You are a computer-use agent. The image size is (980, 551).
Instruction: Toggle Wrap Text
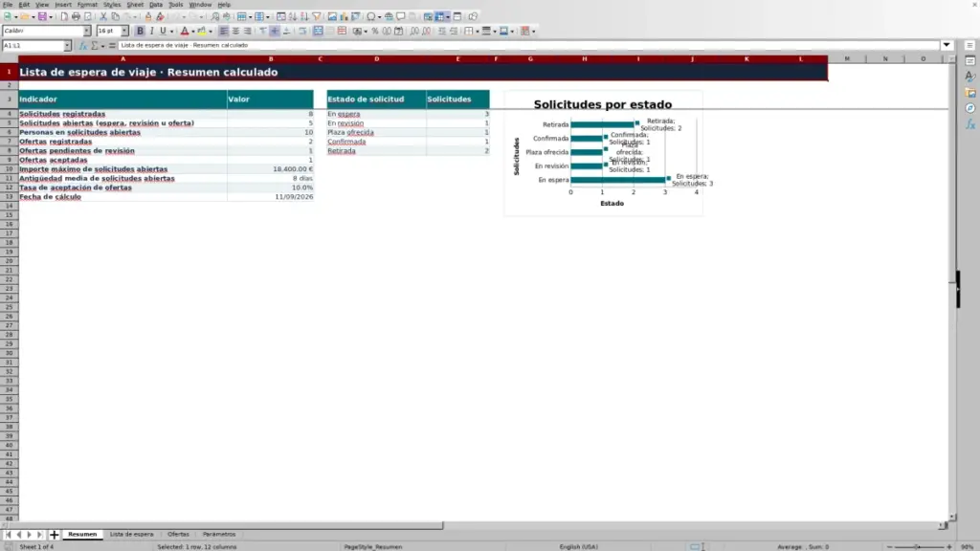tap(302, 32)
